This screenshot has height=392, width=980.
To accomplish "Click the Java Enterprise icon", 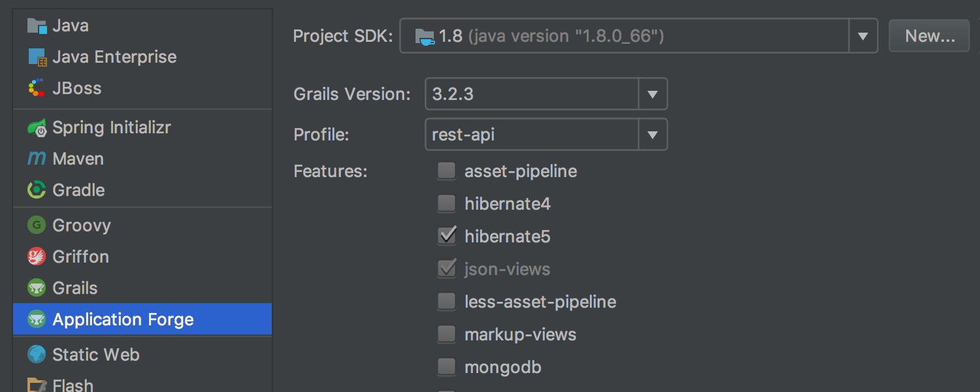I will click(37, 57).
